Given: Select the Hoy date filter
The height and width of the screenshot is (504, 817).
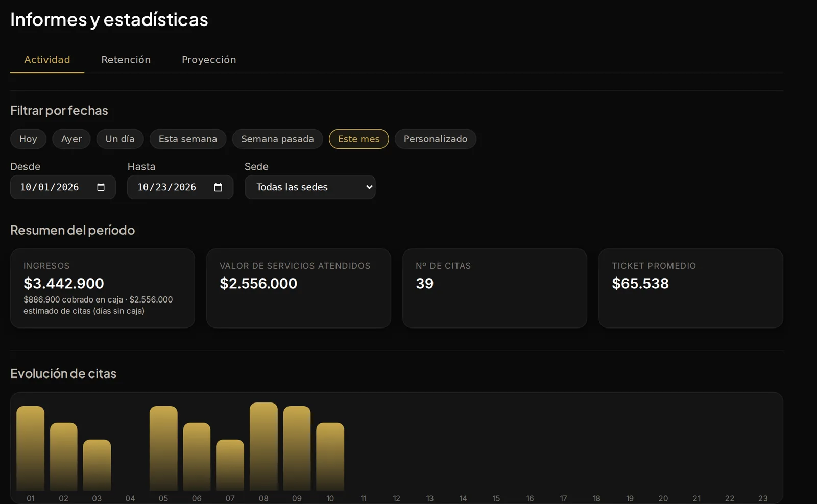Looking at the screenshot, I should point(28,139).
